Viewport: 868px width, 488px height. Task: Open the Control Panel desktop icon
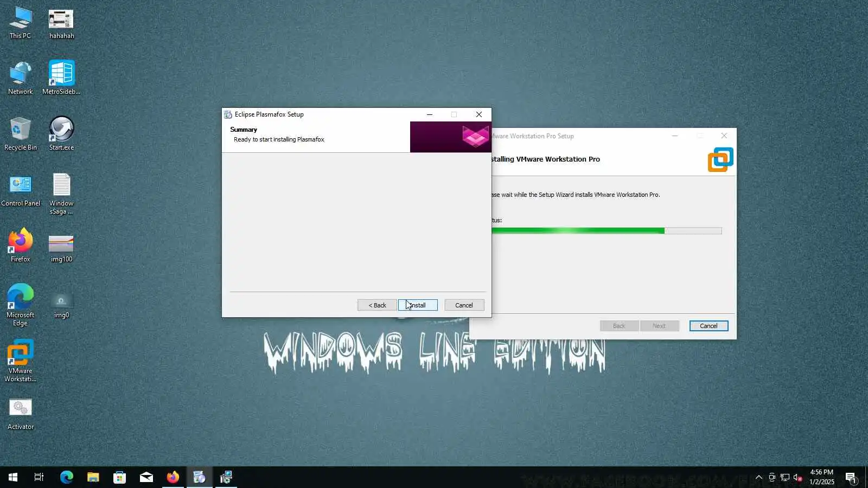coord(20,190)
